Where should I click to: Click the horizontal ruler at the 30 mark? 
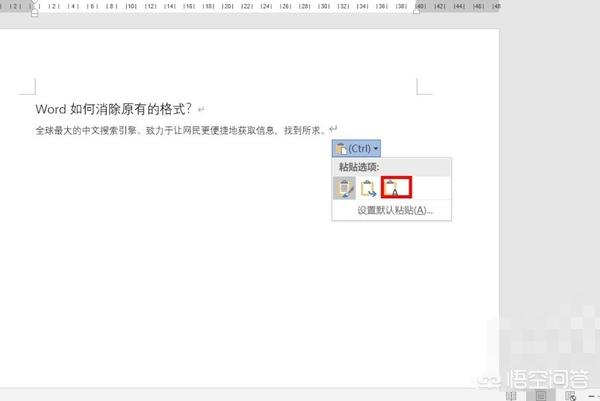pyautogui.click(x=323, y=6)
